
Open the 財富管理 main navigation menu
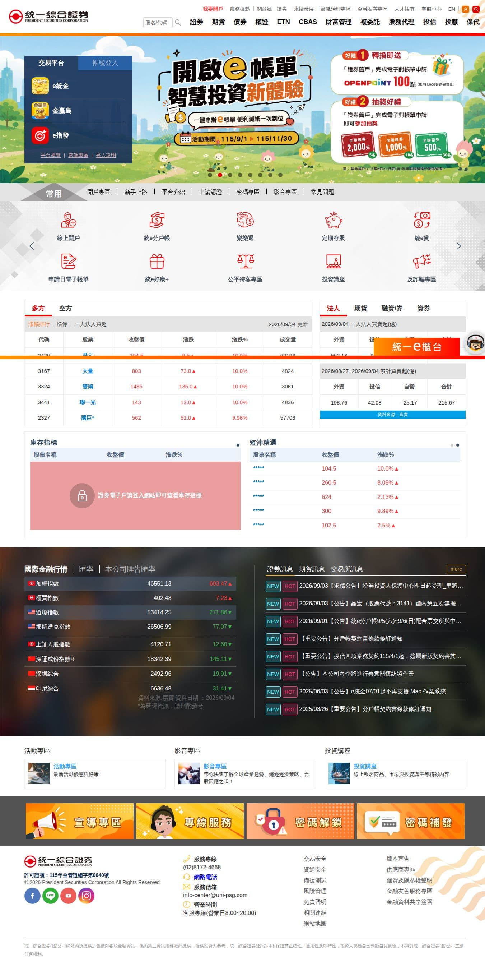click(339, 22)
